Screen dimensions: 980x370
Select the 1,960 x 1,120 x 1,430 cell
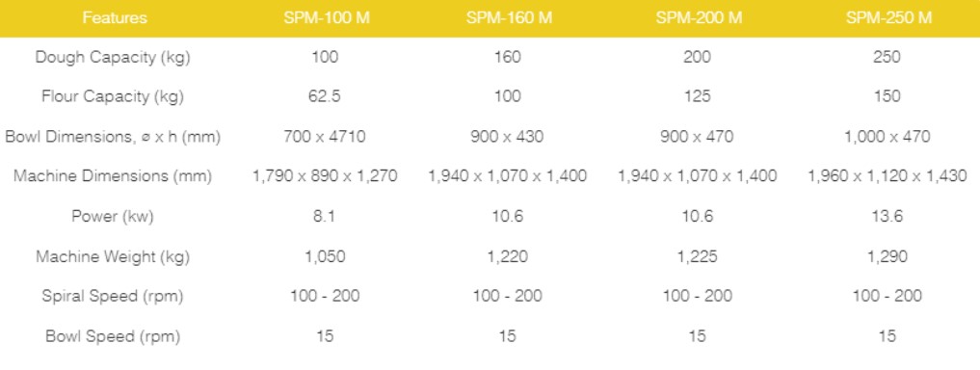pyautogui.click(x=887, y=177)
